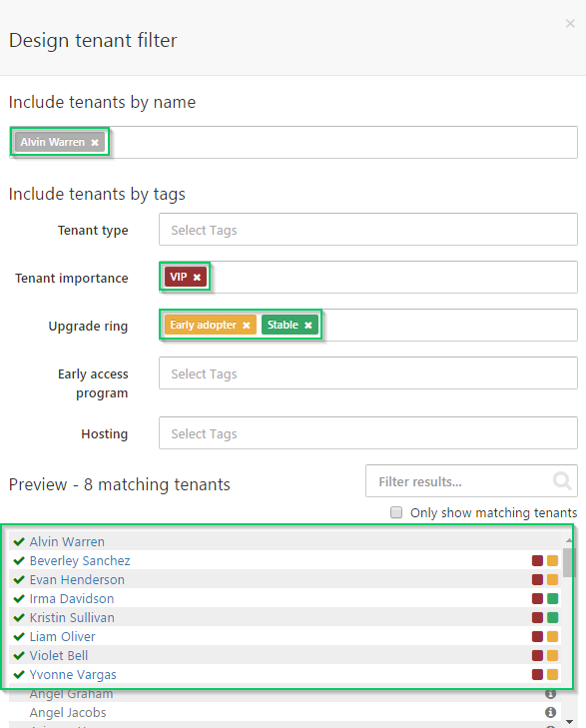Remove the Alvin Warren tenant chip
The width and height of the screenshot is (586, 728).
pos(95,143)
